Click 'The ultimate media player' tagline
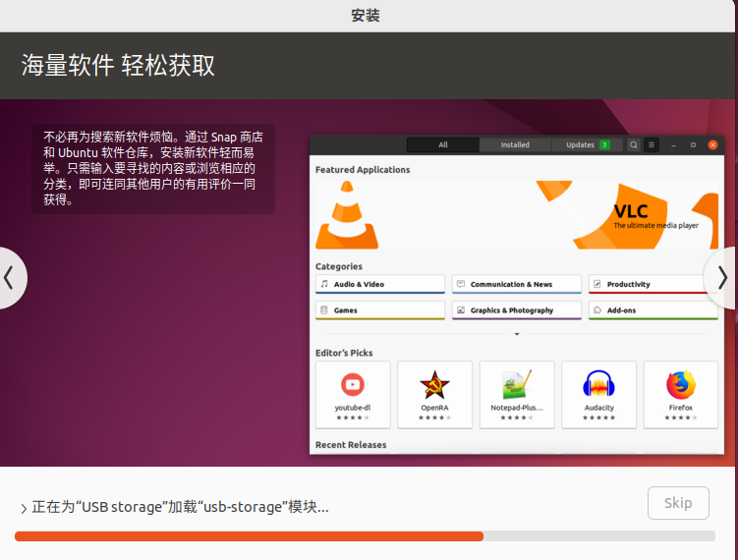This screenshot has height=560, width=738. [655, 225]
